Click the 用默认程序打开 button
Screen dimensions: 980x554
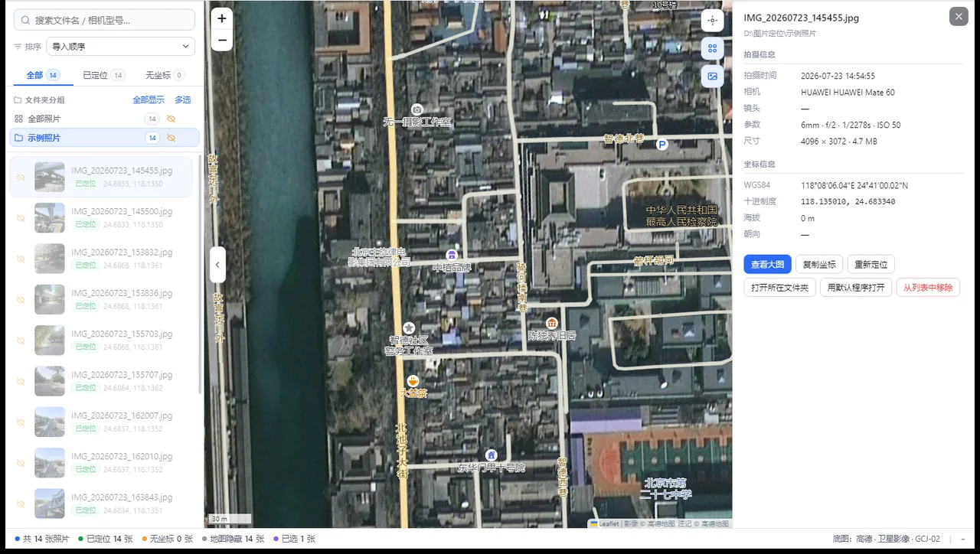[x=856, y=288]
